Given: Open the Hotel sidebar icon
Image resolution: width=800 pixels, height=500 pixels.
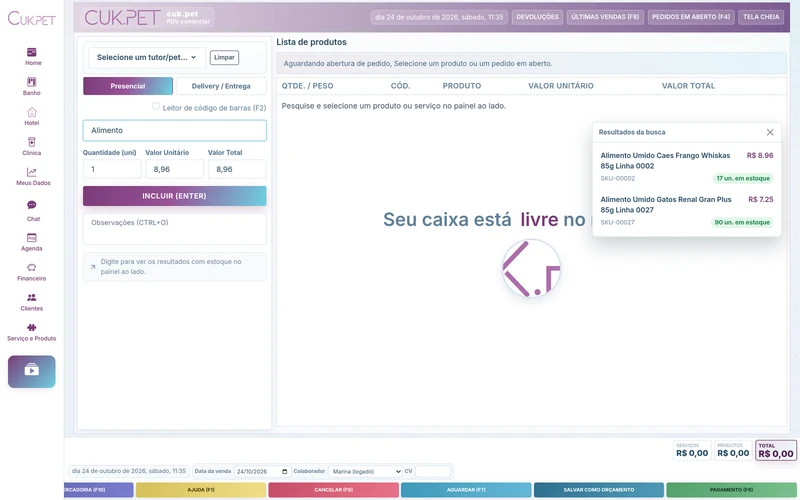Looking at the screenshot, I should point(32,112).
